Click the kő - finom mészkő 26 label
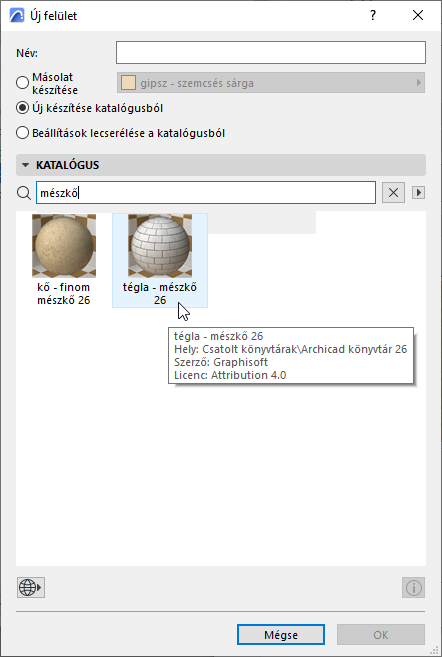Image resolution: width=442 pixels, height=657 pixels. tap(64, 294)
